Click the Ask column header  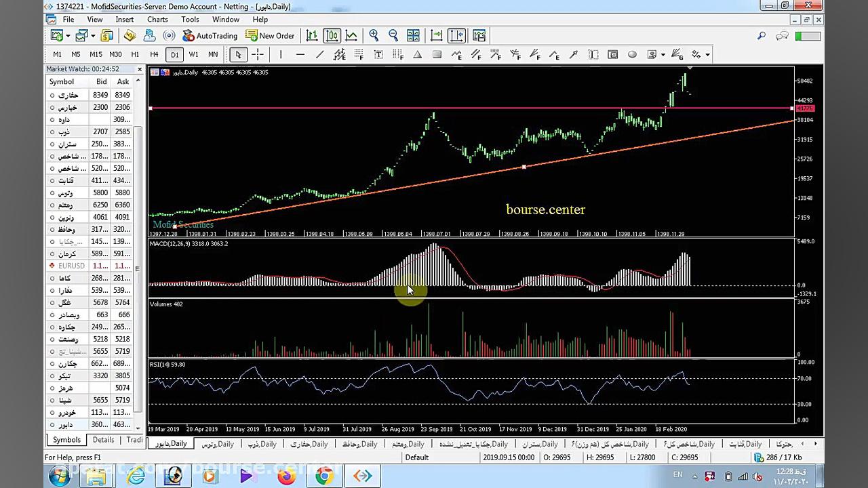123,81
